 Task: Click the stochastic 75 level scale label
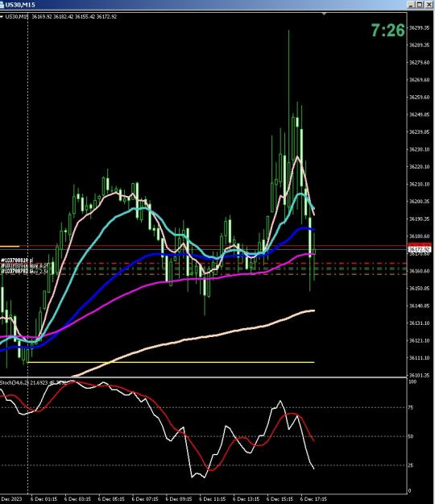click(412, 407)
